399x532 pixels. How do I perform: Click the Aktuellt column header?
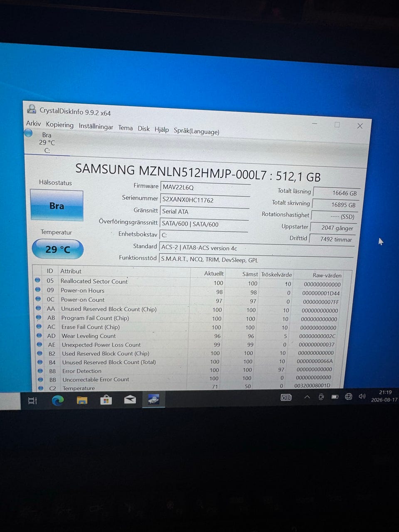click(214, 273)
